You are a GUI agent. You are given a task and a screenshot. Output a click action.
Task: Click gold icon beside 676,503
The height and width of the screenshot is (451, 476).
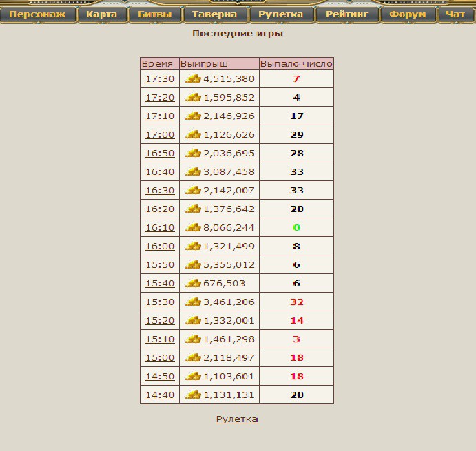tap(193, 283)
